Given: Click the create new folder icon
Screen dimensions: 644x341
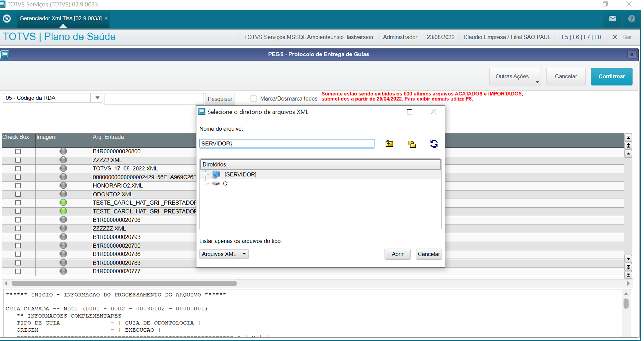Looking at the screenshot, I should (412, 144).
